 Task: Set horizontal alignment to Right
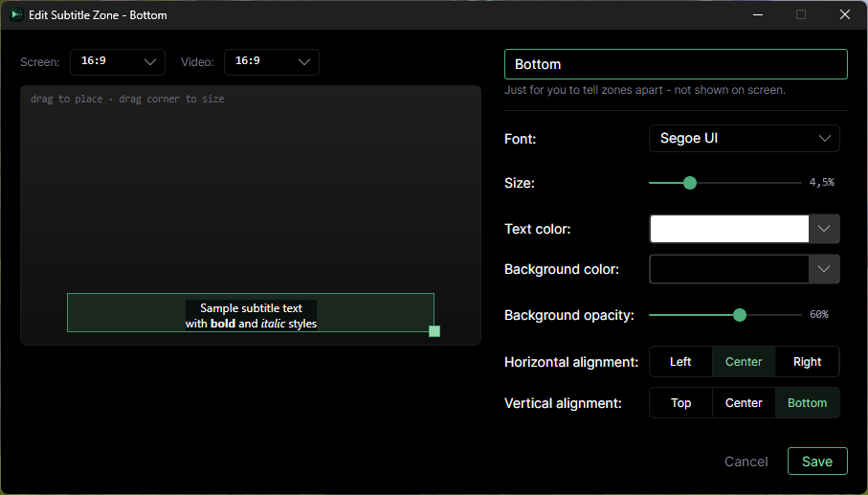pyautogui.click(x=807, y=362)
